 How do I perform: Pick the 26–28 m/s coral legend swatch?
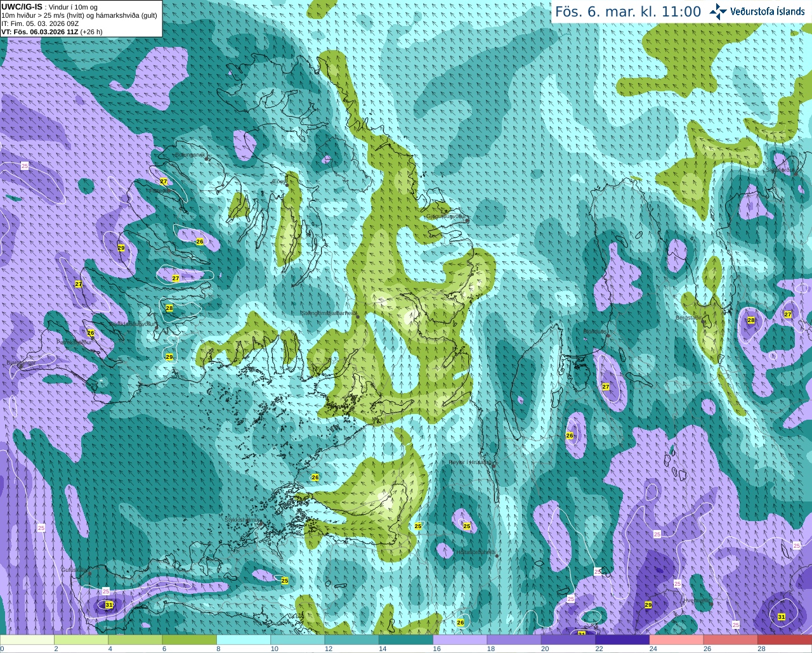[x=731, y=640]
